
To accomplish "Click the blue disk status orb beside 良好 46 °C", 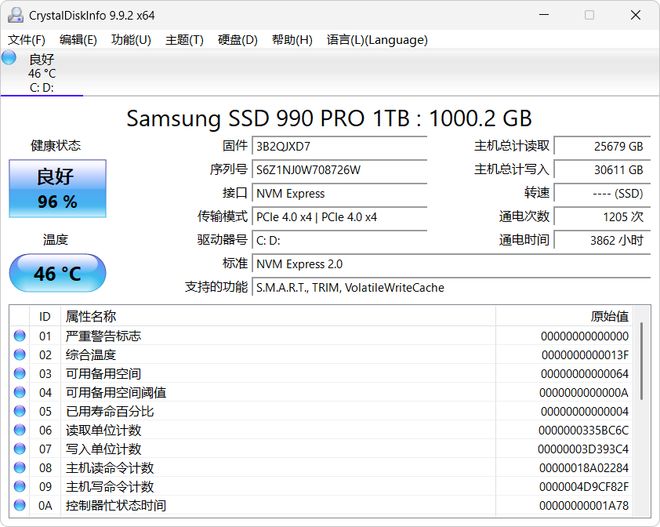I will (9, 58).
